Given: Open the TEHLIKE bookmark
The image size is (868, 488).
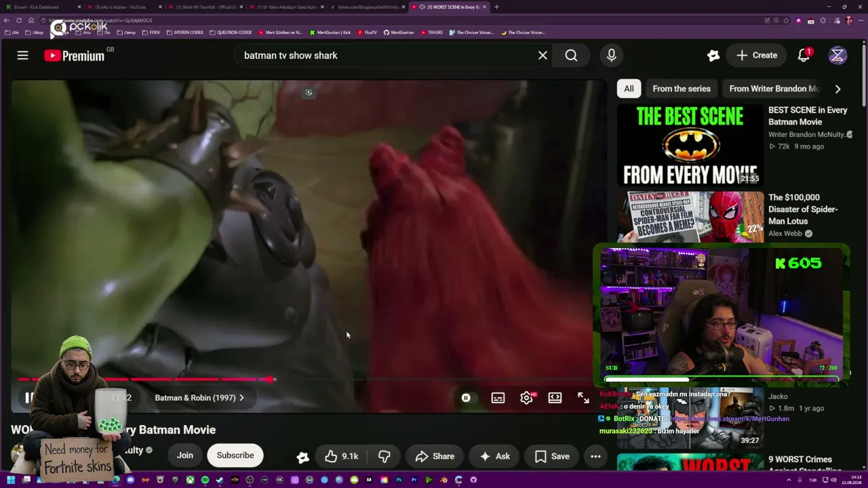Looking at the screenshot, I should (431, 33).
